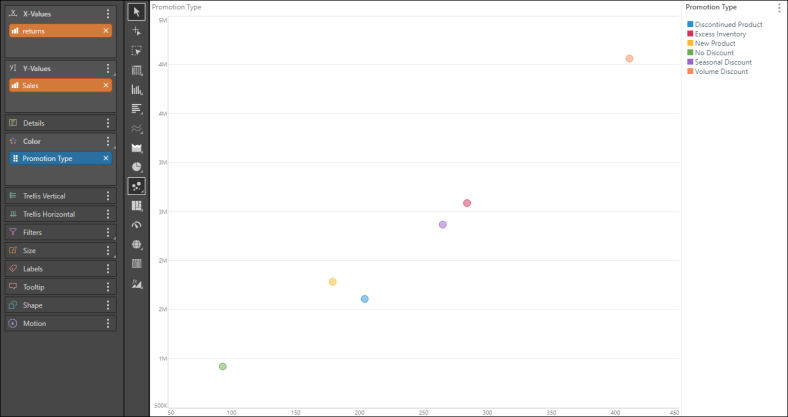The height and width of the screenshot is (417, 788).
Task: Select the pointer arrow tool
Action: click(137, 12)
